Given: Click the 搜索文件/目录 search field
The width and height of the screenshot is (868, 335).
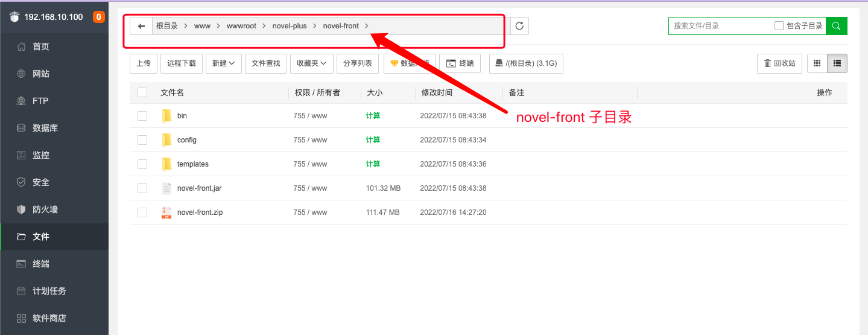Looking at the screenshot, I should click(721, 26).
